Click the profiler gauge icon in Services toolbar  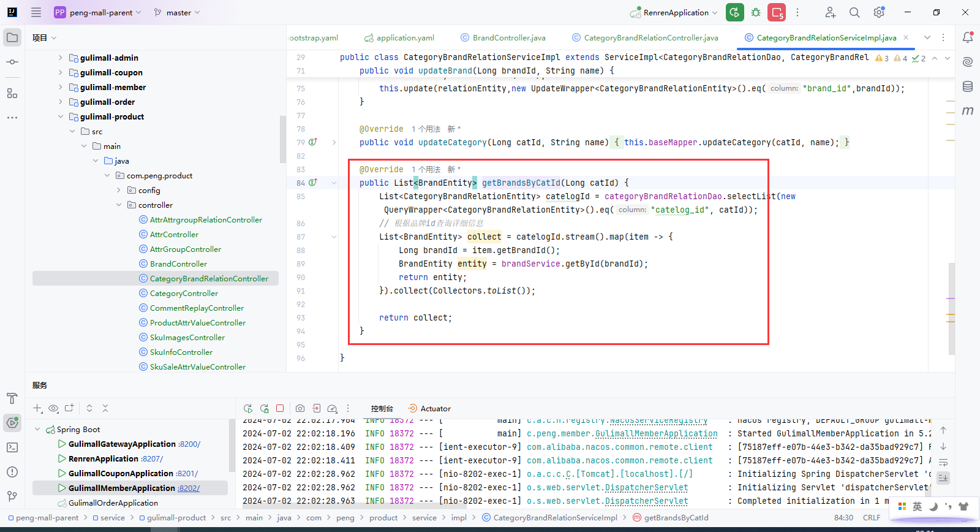(x=332, y=408)
